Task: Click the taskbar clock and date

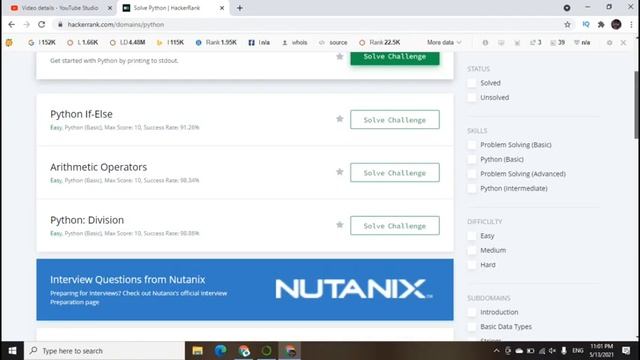Action: point(602,351)
